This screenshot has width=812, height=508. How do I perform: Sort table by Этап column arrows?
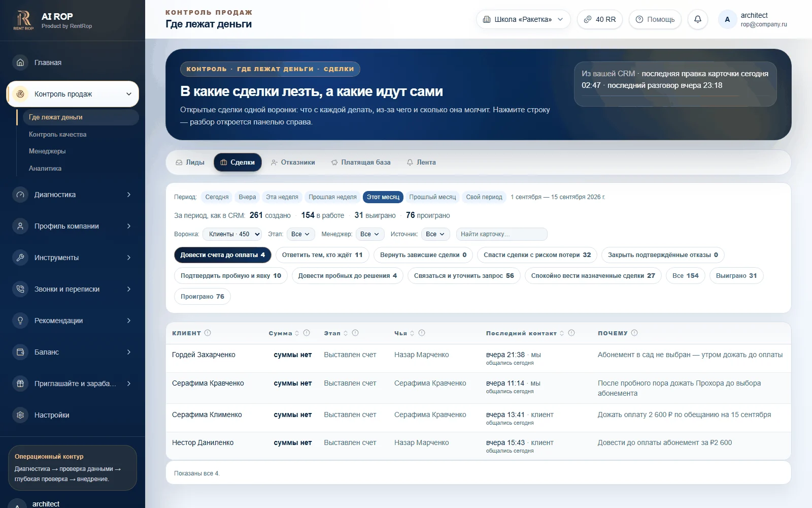click(x=346, y=333)
